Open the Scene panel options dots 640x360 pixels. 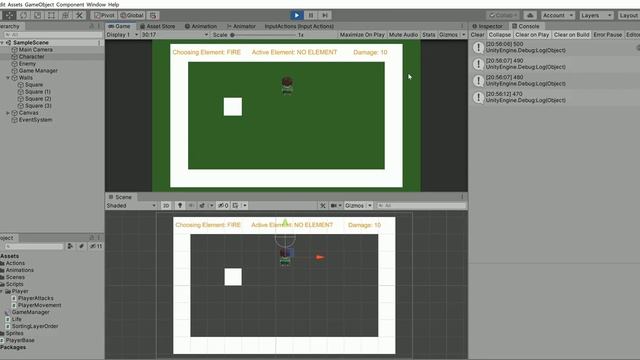[462, 197]
